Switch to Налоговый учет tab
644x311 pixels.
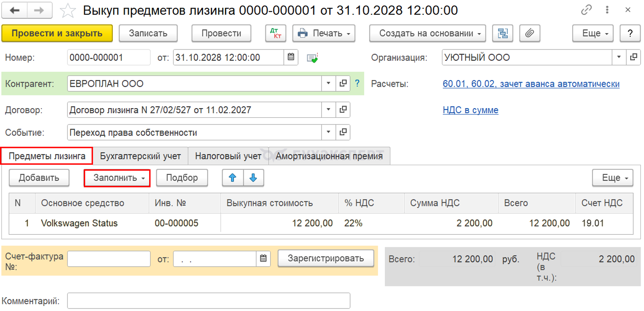(x=229, y=156)
